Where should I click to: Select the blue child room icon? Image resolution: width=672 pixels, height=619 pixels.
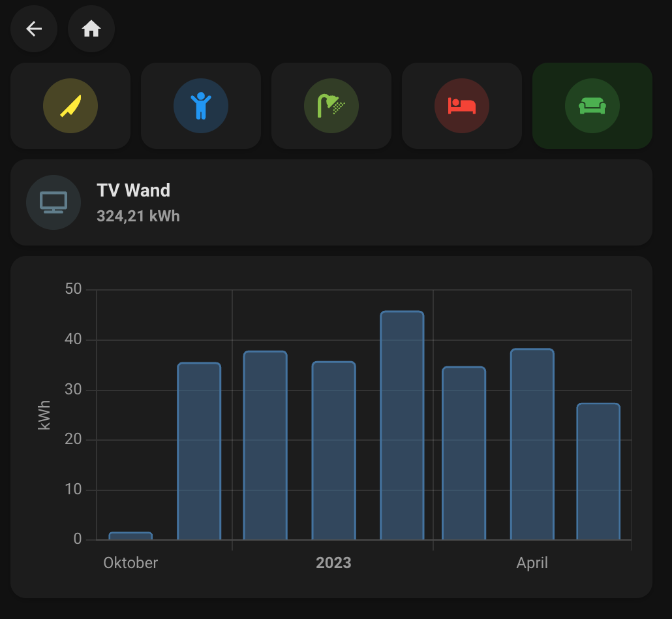coord(201,106)
